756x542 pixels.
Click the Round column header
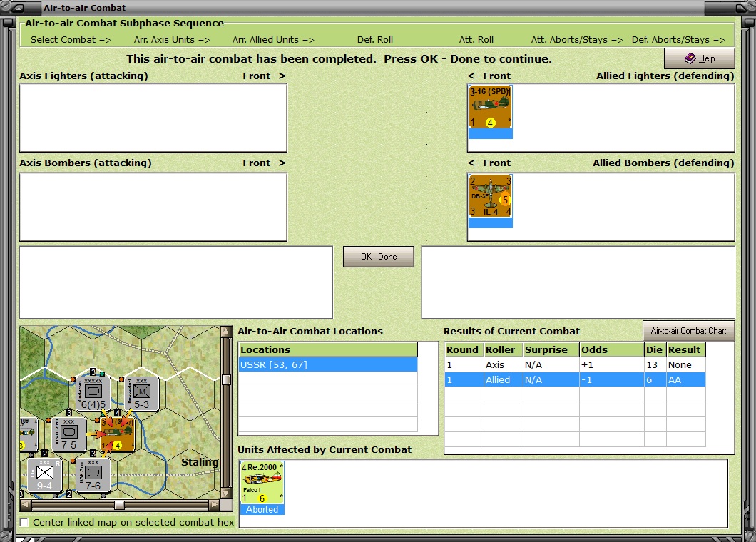click(464, 349)
